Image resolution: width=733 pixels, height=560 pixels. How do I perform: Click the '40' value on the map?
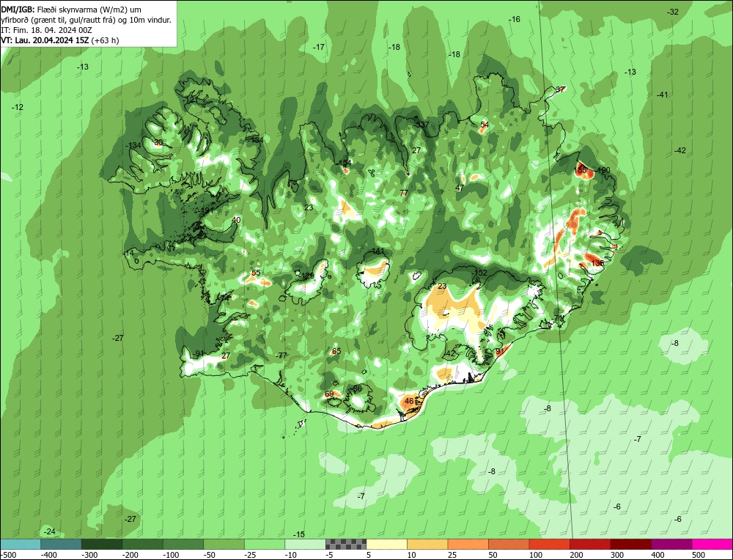tap(236, 220)
